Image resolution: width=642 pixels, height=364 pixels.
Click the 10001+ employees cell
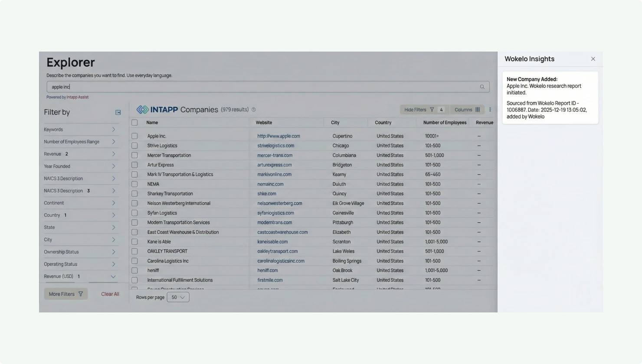432,136
